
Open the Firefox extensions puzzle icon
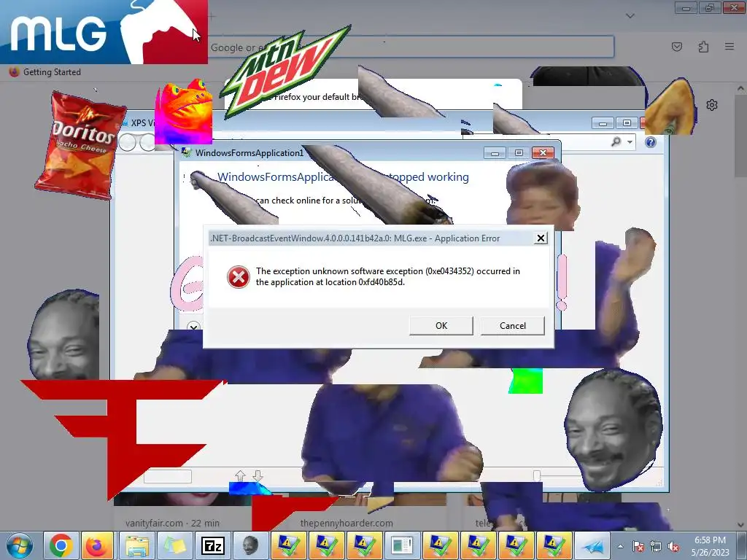coord(703,47)
